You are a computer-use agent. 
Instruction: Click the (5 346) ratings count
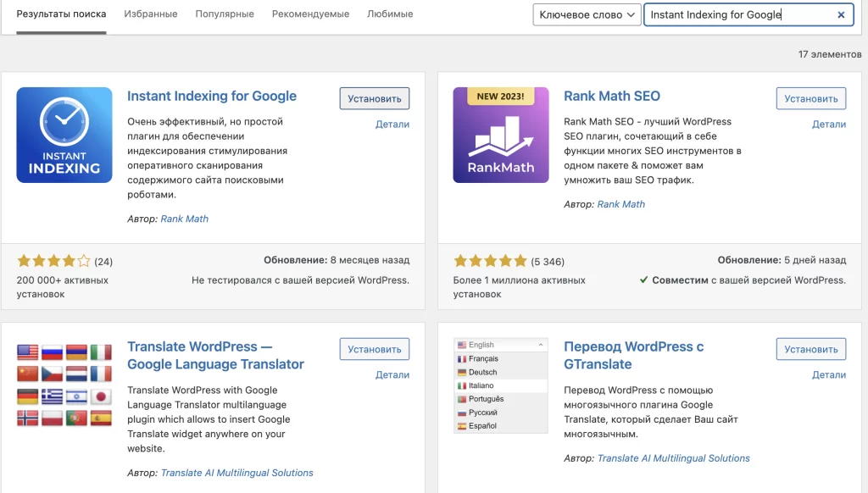coord(548,262)
